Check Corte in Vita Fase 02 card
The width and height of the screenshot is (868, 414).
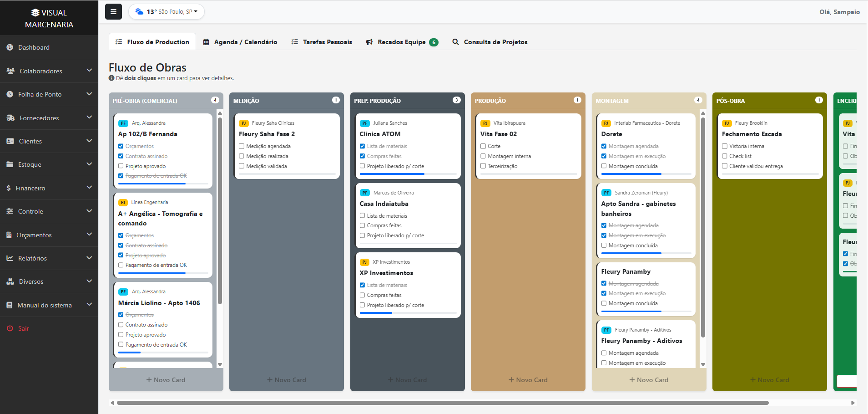pos(483,146)
